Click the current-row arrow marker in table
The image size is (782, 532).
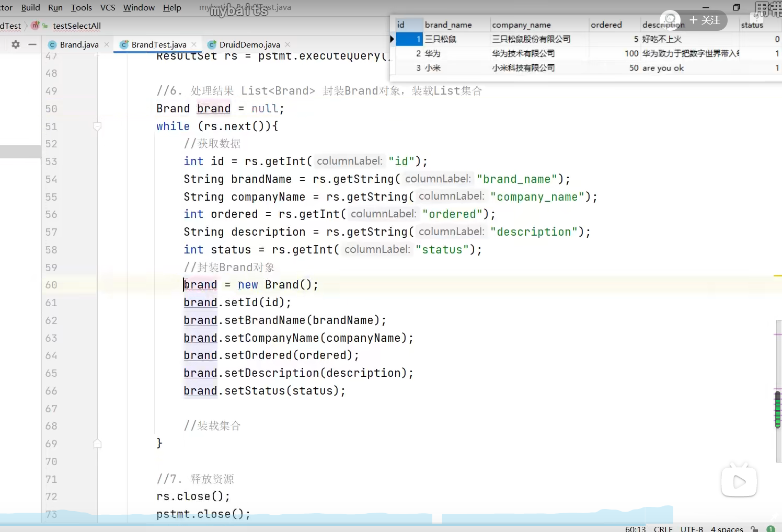tap(393, 39)
